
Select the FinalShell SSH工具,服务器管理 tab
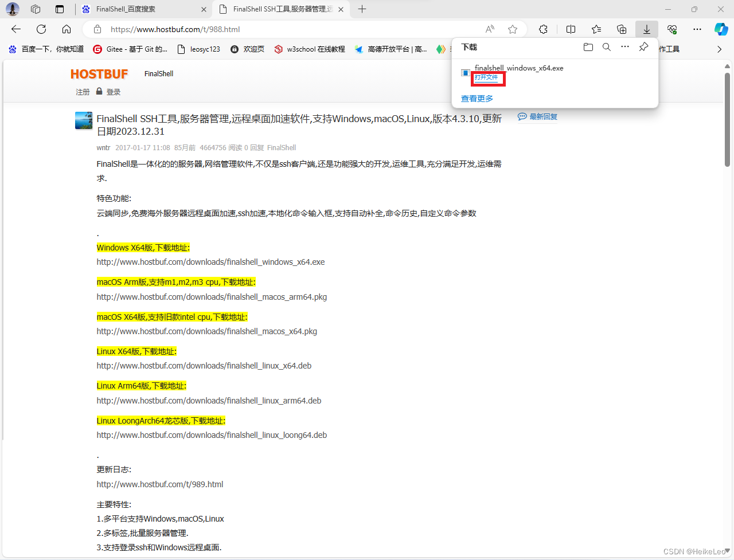(281, 9)
